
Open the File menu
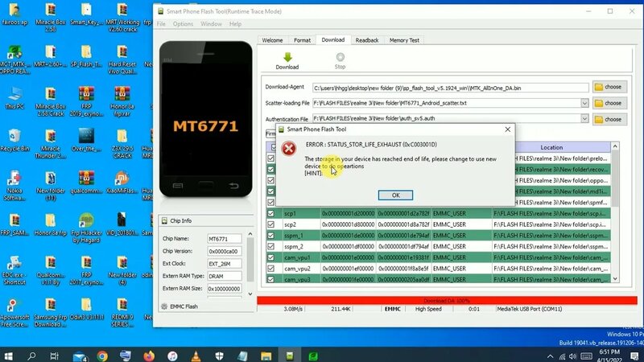coord(161,24)
